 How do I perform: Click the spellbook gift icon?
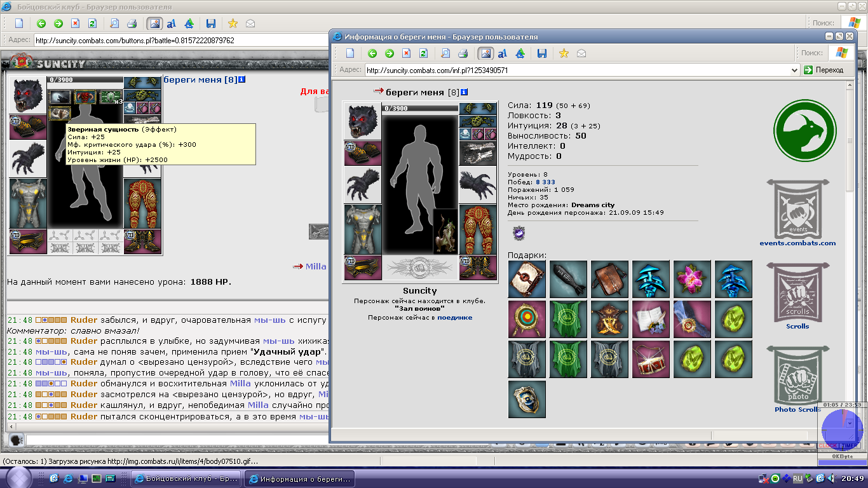click(527, 279)
